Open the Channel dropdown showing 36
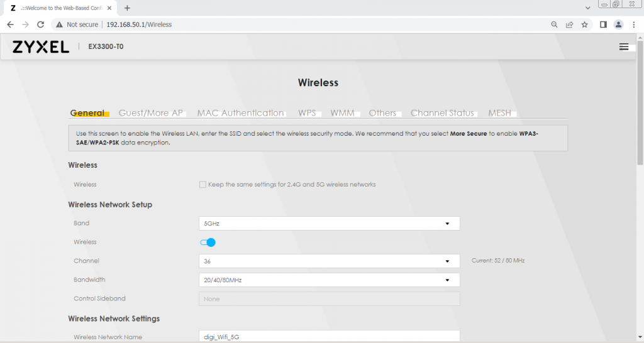644x343 pixels. point(329,261)
